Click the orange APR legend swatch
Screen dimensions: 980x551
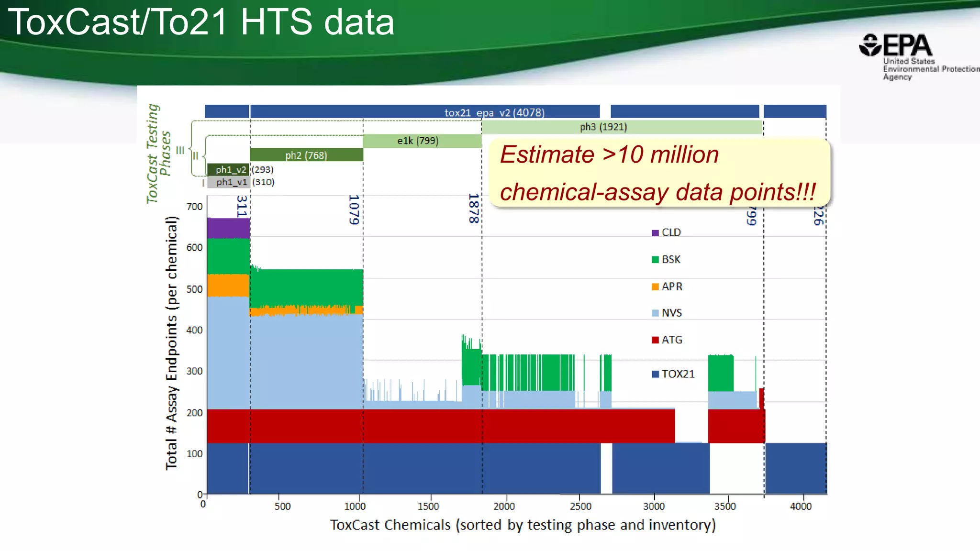pyautogui.click(x=655, y=287)
